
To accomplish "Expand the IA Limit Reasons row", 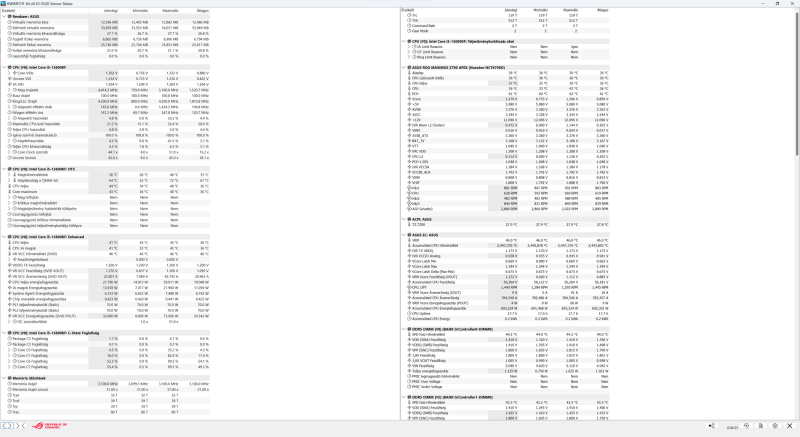I will pos(409,46).
